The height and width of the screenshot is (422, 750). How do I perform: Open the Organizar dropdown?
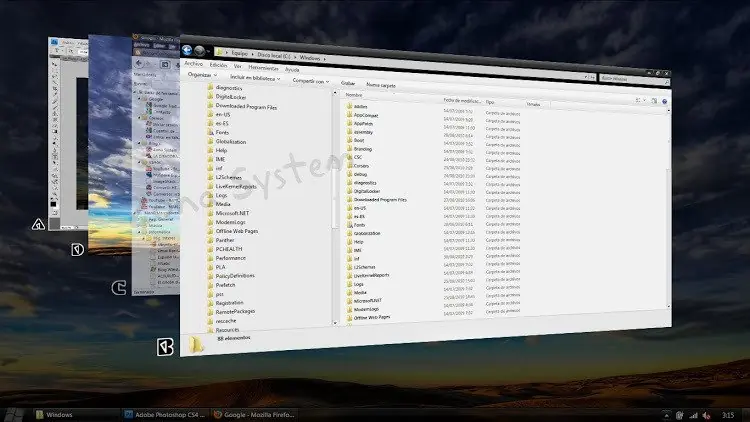click(202, 75)
